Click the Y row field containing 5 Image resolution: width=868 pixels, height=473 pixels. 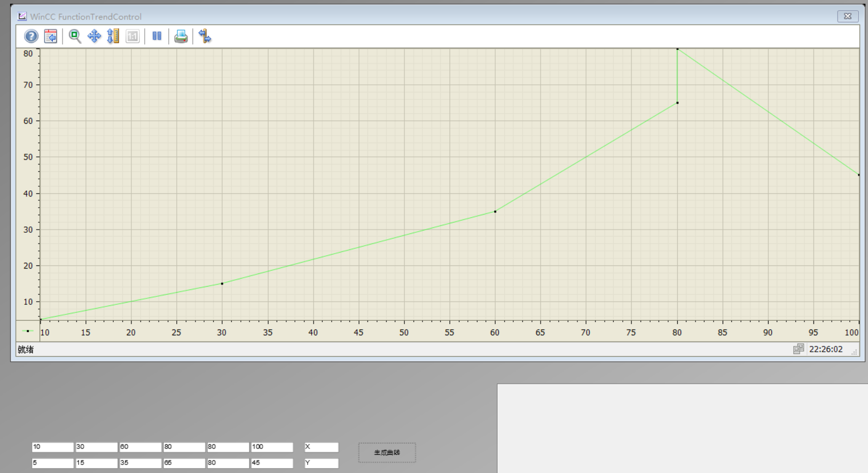[x=52, y=463]
